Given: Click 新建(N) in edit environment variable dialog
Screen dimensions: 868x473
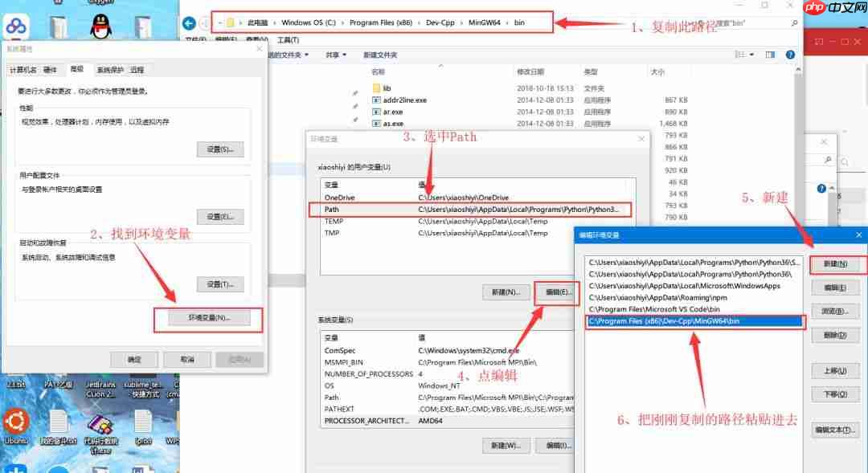Looking at the screenshot, I should [x=835, y=264].
